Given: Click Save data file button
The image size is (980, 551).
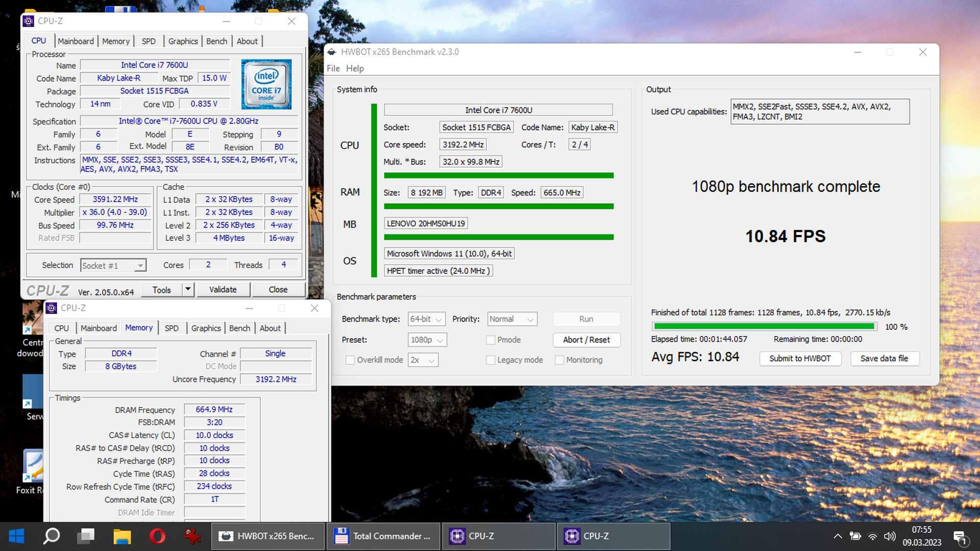Looking at the screenshot, I should coord(885,358).
